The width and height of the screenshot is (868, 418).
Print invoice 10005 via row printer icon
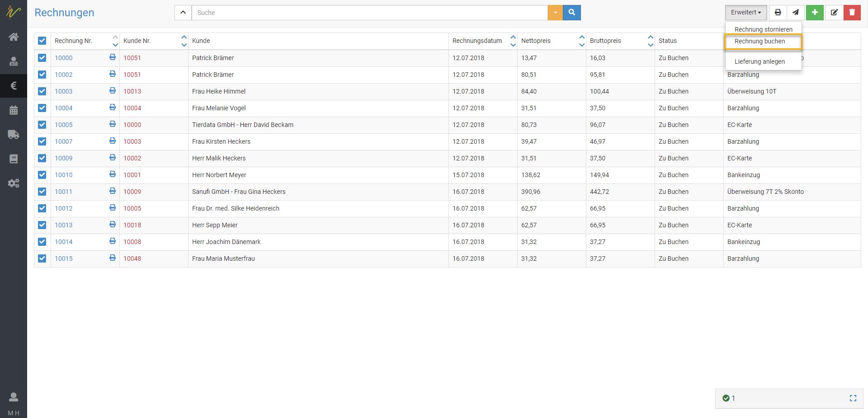pyautogui.click(x=113, y=124)
